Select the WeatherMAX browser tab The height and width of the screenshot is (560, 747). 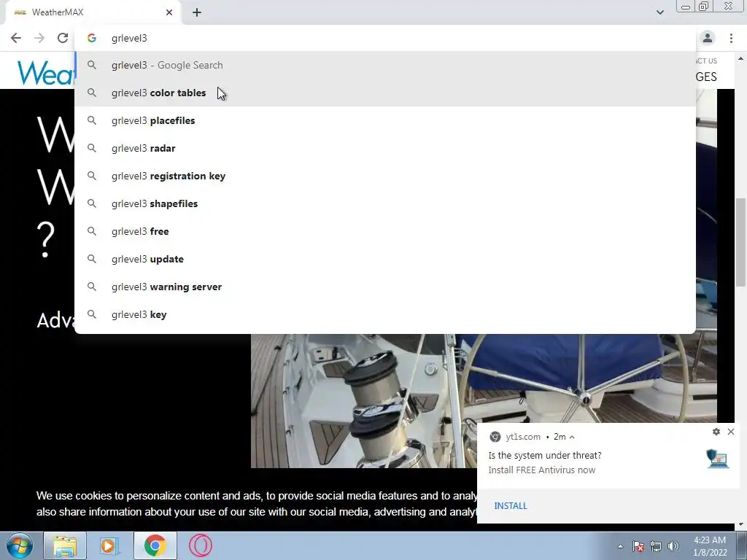click(x=93, y=12)
